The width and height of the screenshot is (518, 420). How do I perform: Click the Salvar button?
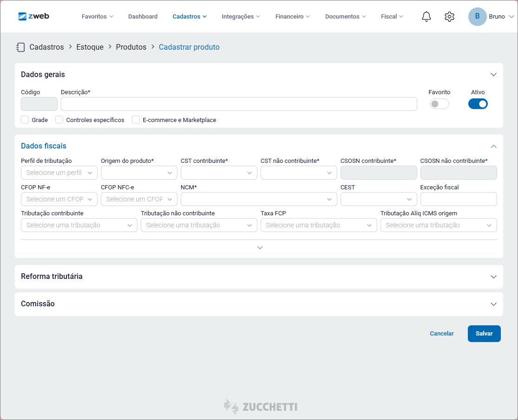[484, 334]
